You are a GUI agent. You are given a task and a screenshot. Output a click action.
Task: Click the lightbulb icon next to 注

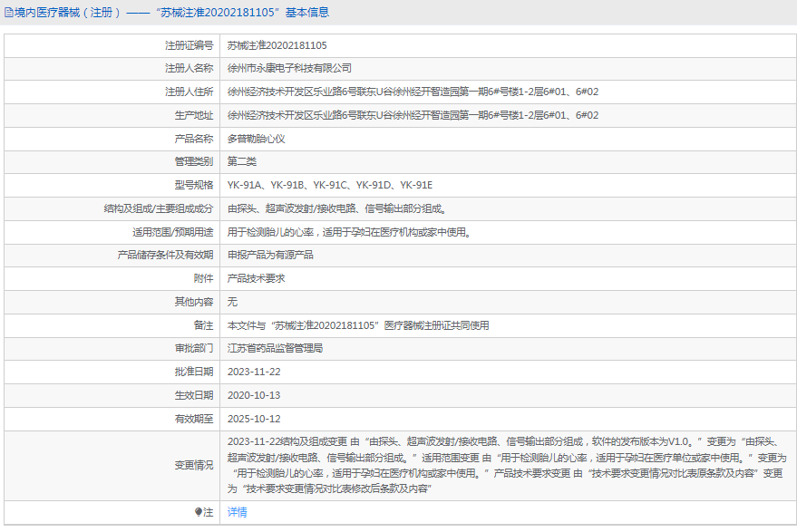[199, 513]
